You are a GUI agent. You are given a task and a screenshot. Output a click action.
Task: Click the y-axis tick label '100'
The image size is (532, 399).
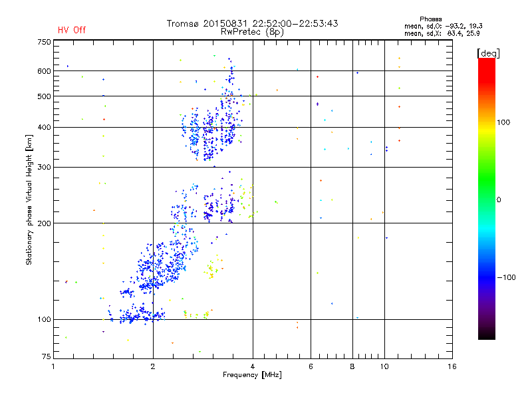tap(44, 320)
